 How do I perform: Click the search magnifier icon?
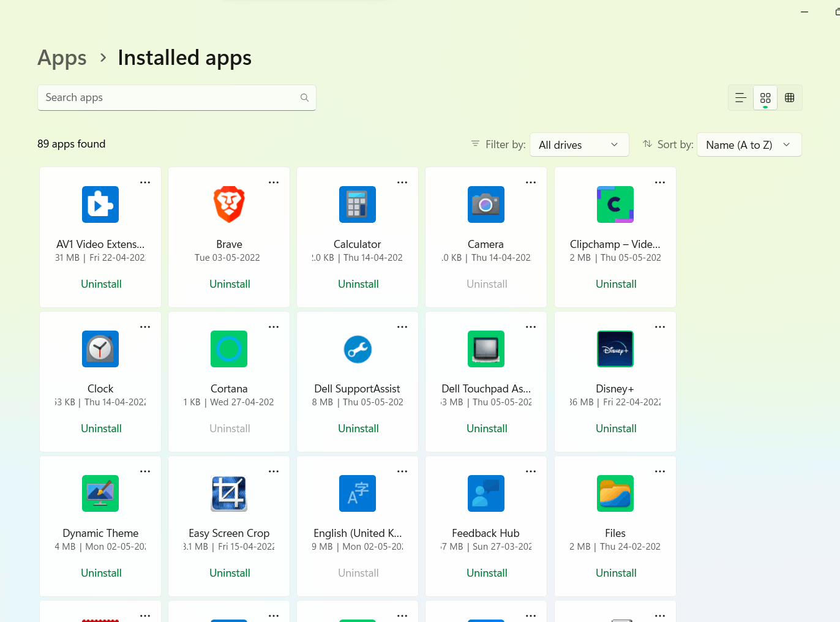(x=304, y=98)
